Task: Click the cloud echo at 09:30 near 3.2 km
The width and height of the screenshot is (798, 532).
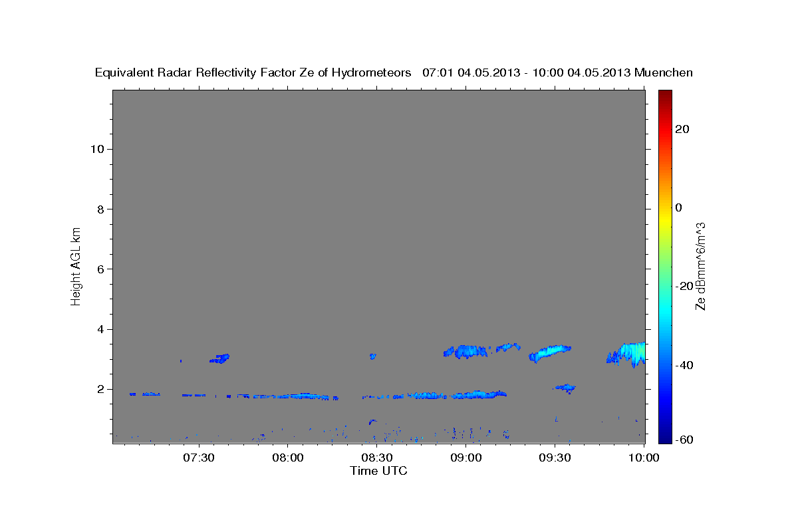Action: 549,352
